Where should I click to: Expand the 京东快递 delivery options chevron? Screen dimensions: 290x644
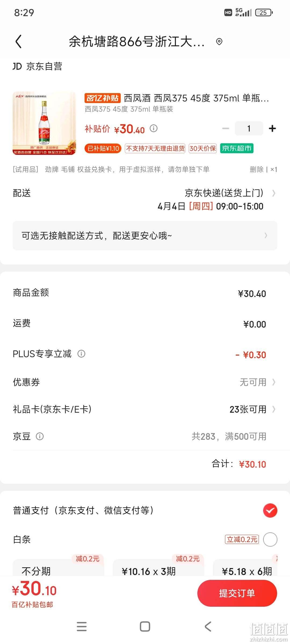pos(274,193)
